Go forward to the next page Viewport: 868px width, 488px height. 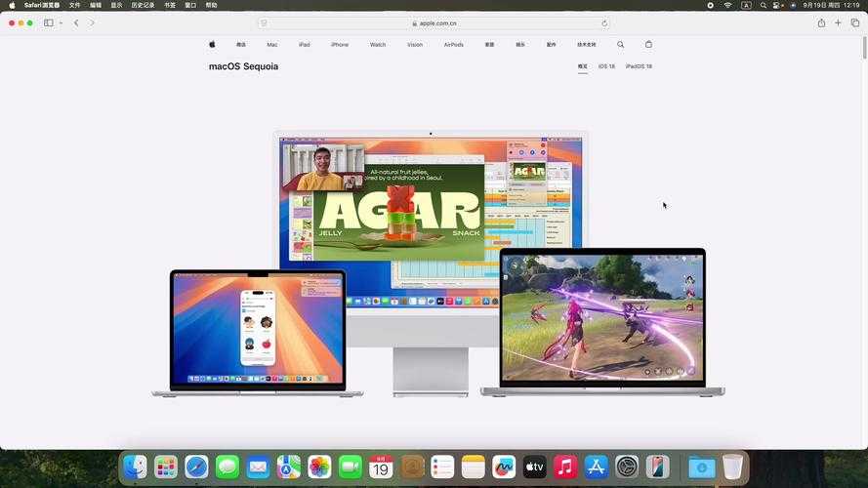pos(92,23)
